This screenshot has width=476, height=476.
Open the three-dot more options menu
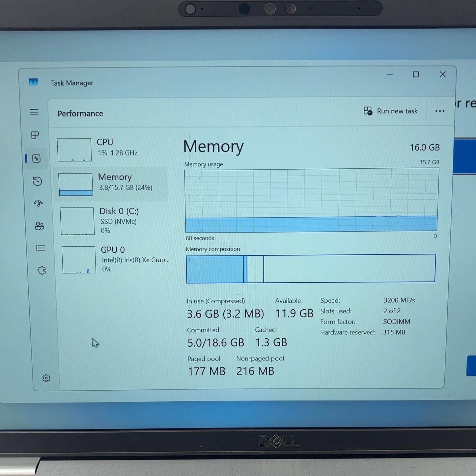point(440,111)
